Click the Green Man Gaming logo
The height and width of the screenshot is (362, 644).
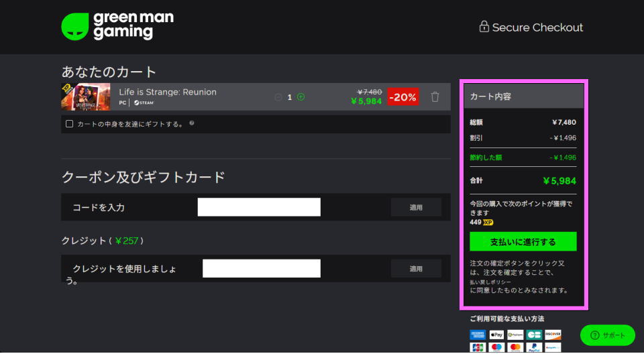(x=117, y=26)
